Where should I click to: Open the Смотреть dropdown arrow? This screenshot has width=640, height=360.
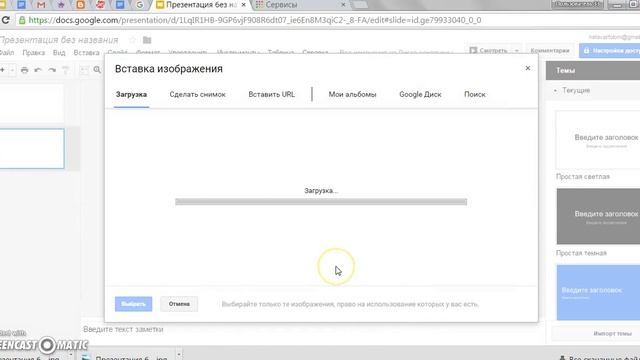click(x=517, y=51)
